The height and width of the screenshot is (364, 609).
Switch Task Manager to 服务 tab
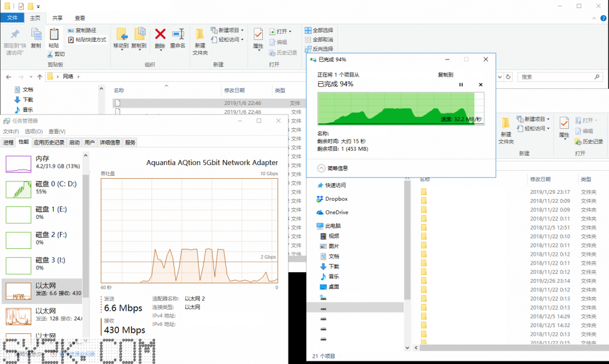[130, 143]
